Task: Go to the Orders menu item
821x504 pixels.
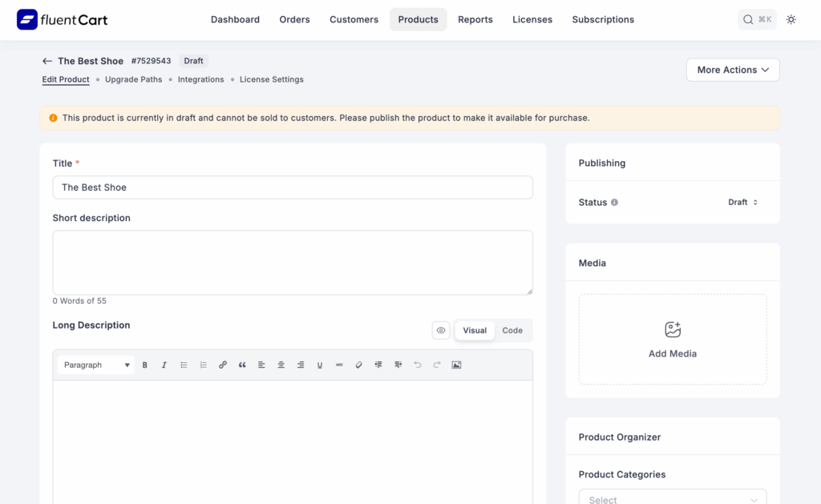Action: coord(294,19)
